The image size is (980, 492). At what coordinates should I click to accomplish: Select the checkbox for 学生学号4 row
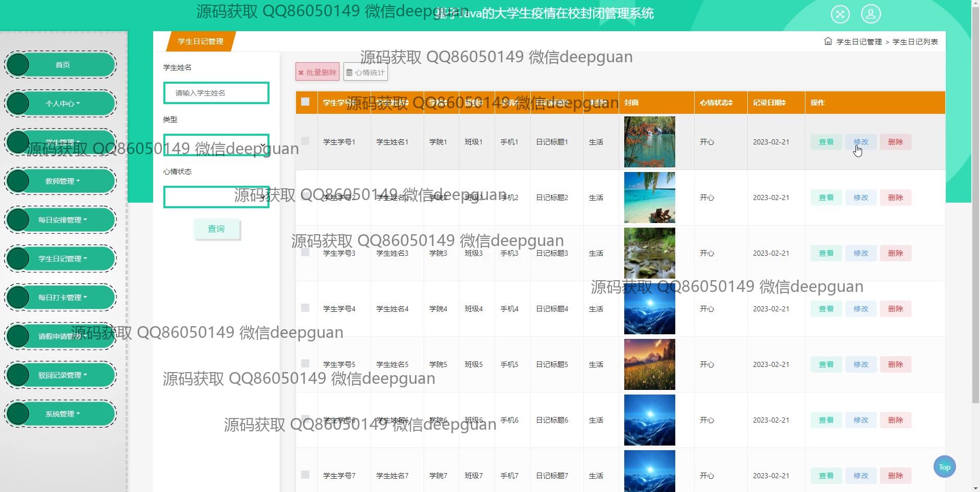point(305,308)
